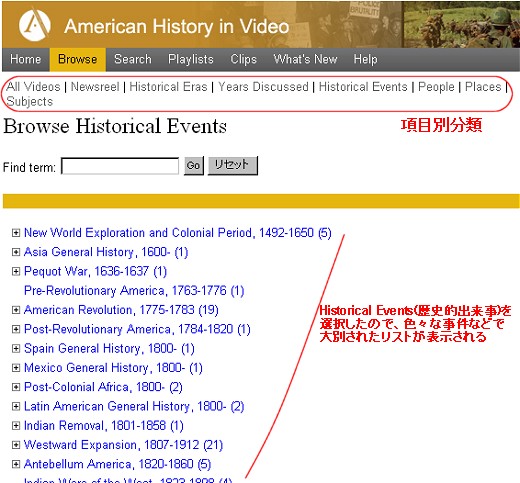The width and height of the screenshot is (520, 483).
Task: Go to the Clips menu item
Action: (x=244, y=59)
